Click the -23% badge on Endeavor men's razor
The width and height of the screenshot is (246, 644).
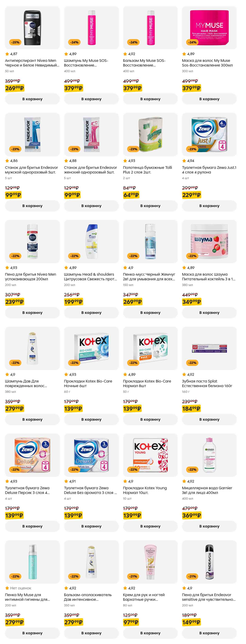[15, 149]
